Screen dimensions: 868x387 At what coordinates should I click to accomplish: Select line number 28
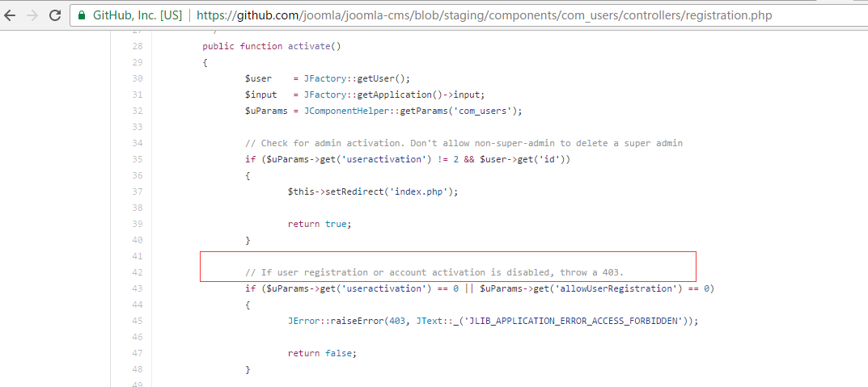click(138, 46)
